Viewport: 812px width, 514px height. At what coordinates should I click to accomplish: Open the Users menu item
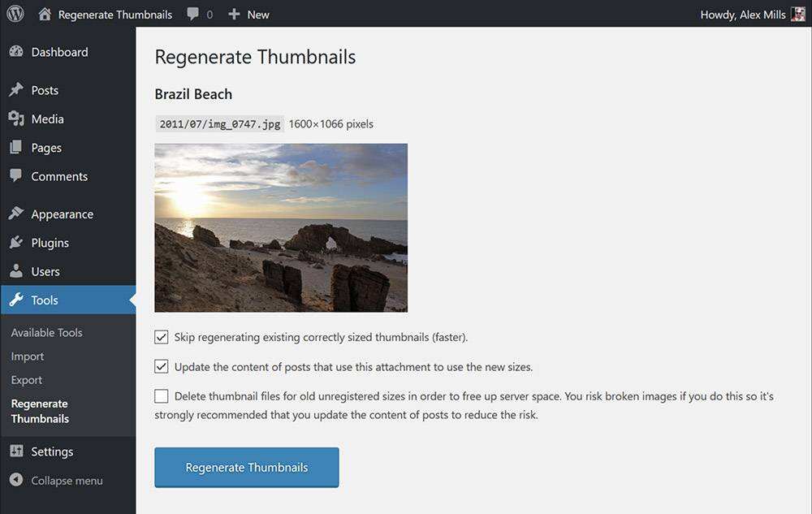tap(45, 271)
